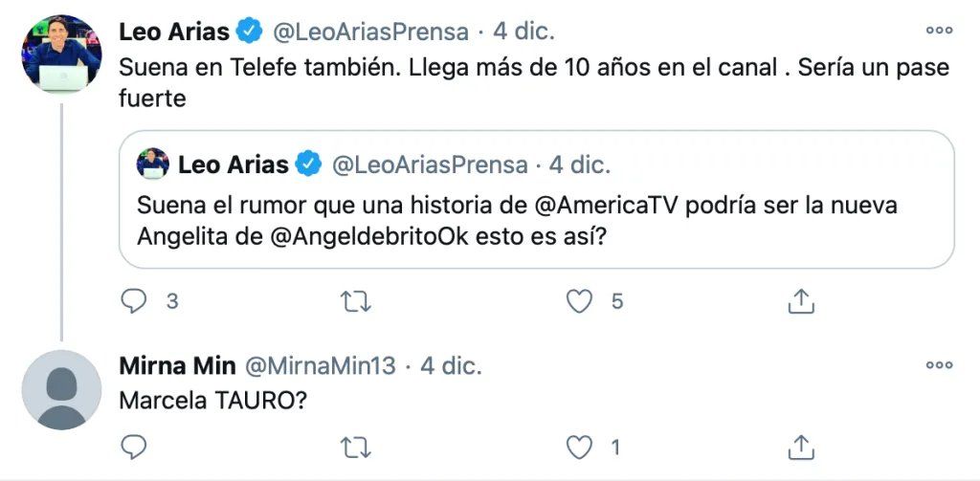This screenshot has width=980, height=481.
Task: Reply to Mirna Min's tweet
Action: pyautogui.click(x=135, y=447)
